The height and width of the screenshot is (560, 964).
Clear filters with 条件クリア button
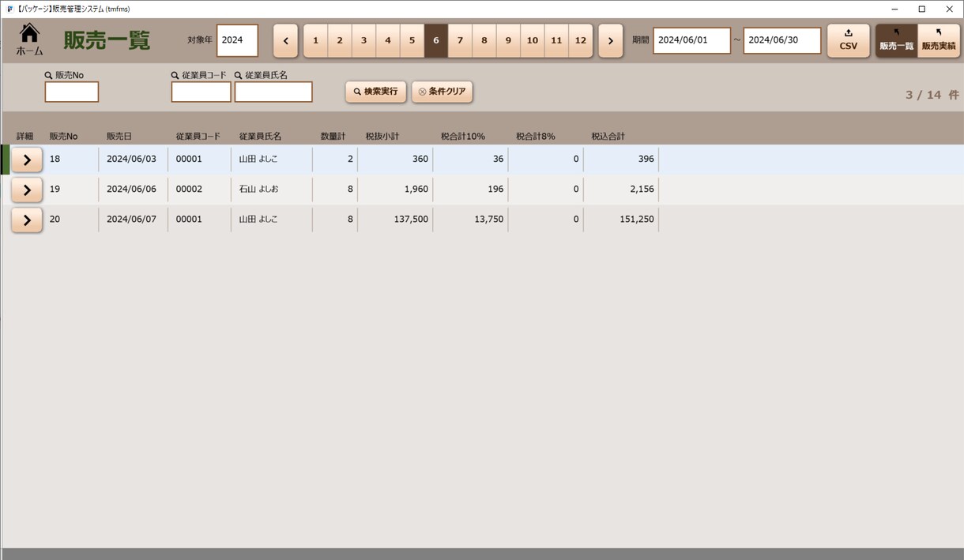pos(442,92)
